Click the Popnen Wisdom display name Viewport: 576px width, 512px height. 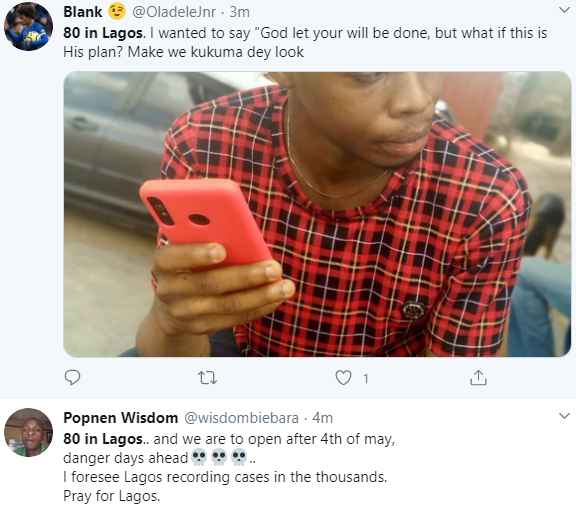click(x=120, y=418)
